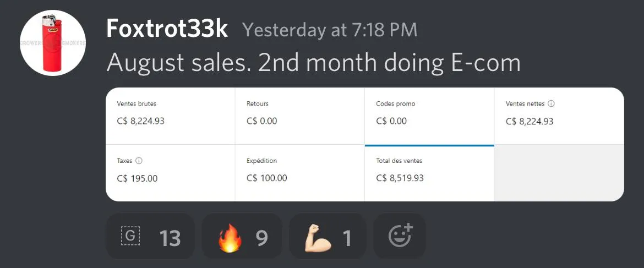Toggle the reaction count showing 13

point(170,238)
